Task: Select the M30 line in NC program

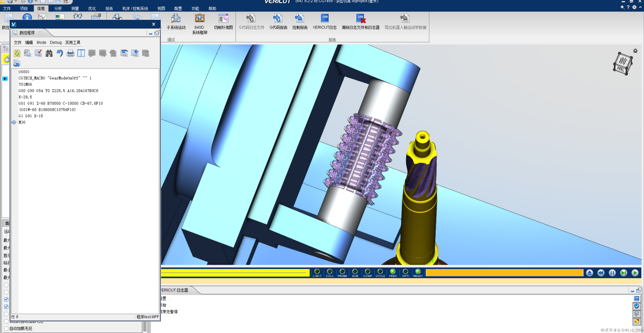Action: pyautogui.click(x=22, y=122)
